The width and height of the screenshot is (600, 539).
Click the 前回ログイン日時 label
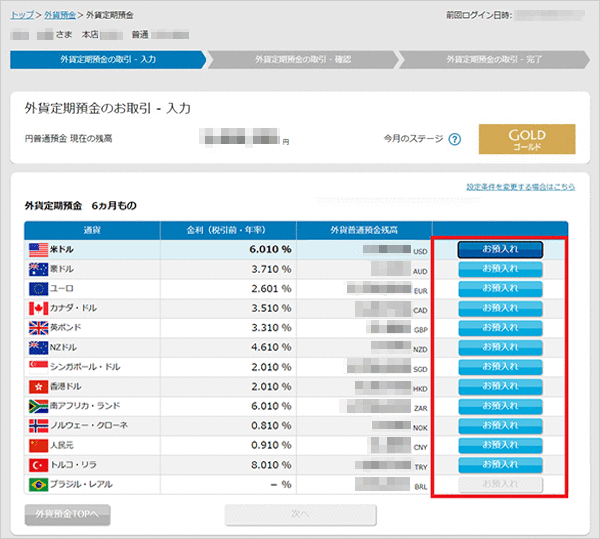click(479, 15)
